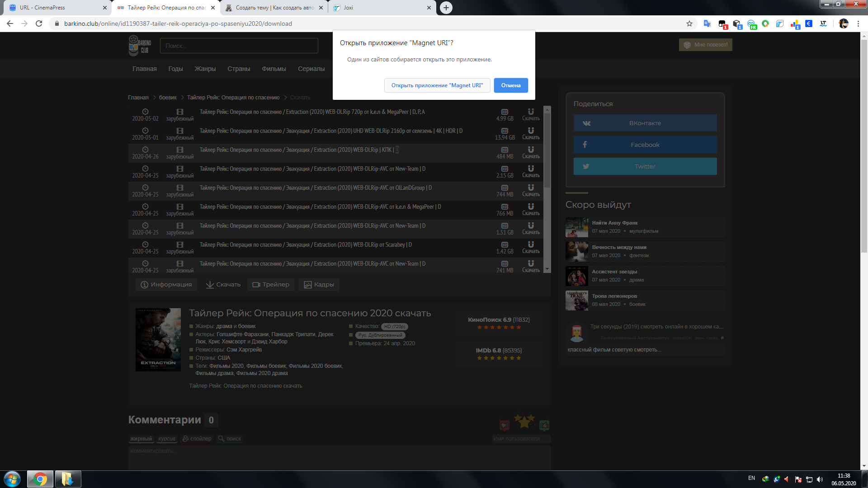Click the Поиск search field

click(239, 46)
